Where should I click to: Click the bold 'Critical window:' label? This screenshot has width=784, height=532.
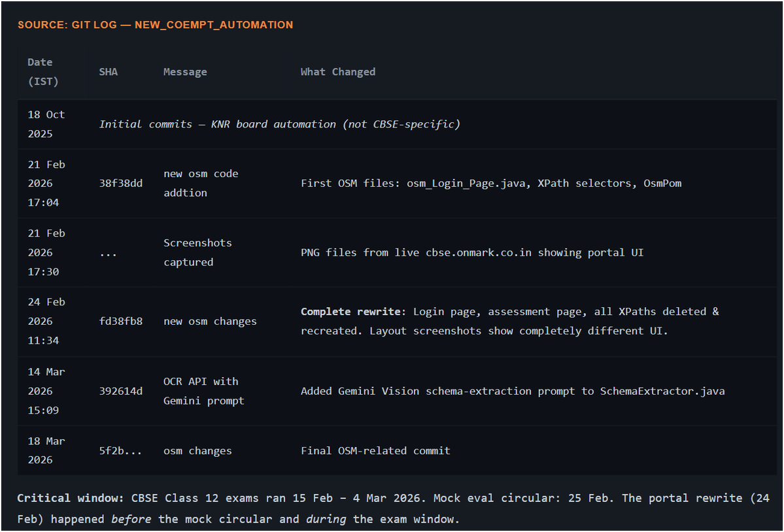coord(70,498)
